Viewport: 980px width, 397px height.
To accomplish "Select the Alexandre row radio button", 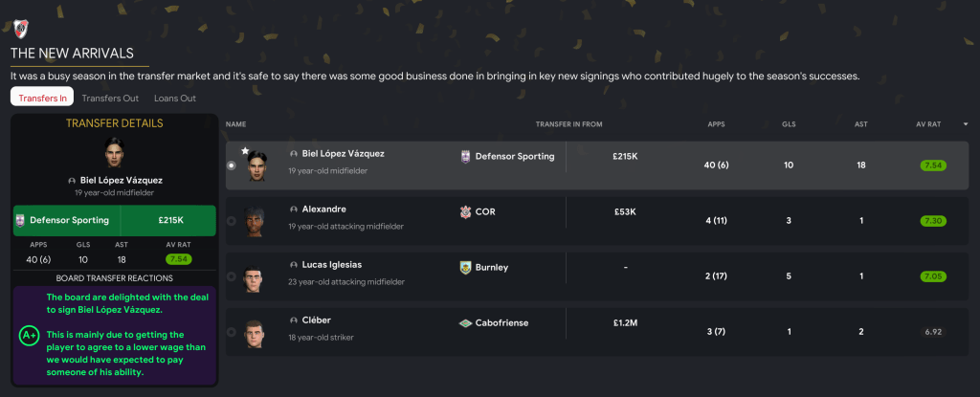I will click(x=231, y=221).
